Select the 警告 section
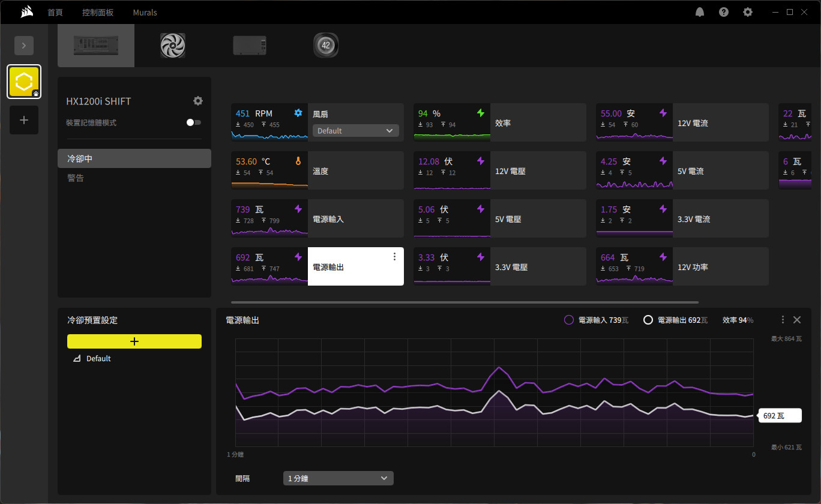821x504 pixels. pyautogui.click(x=76, y=178)
